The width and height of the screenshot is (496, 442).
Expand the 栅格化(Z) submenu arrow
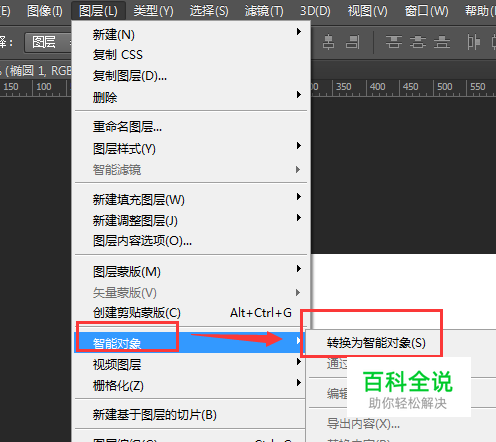(299, 382)
